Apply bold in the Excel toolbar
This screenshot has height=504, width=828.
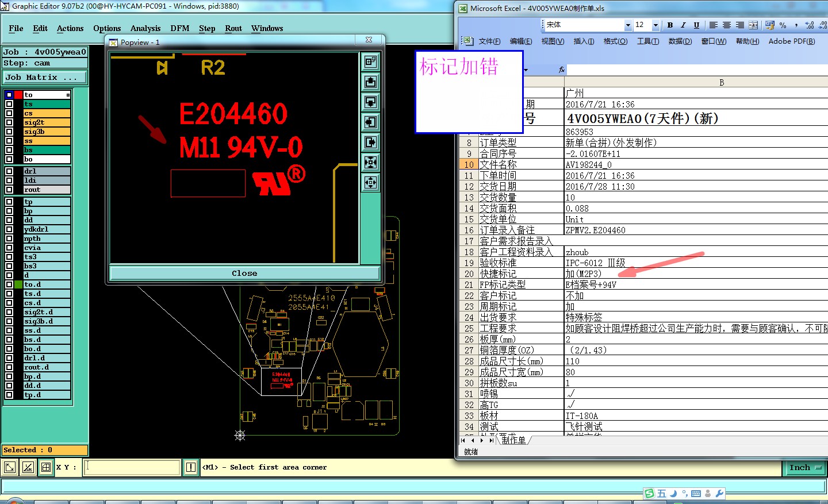click(x=670, y=25)
